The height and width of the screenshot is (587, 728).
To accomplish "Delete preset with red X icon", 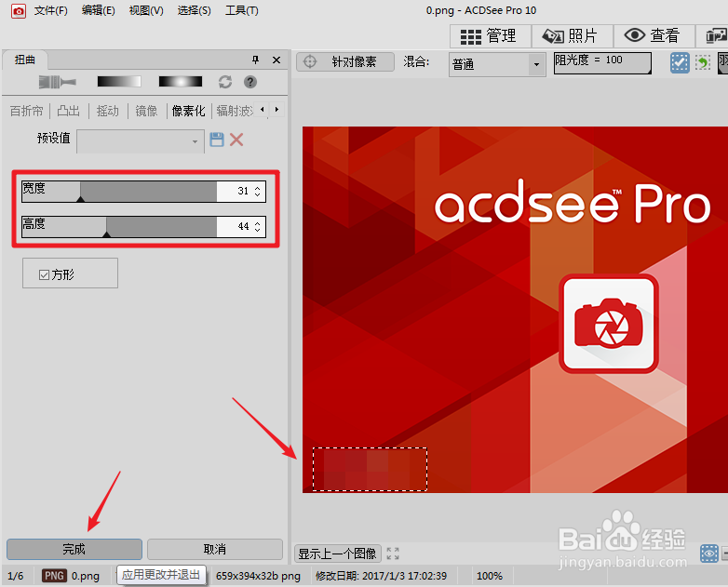I will [x=236, y=140].
